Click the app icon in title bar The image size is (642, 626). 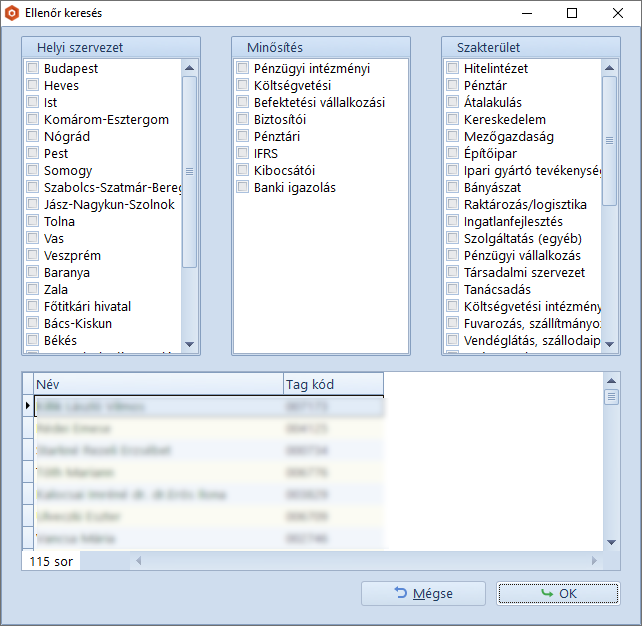pos(13,13)
